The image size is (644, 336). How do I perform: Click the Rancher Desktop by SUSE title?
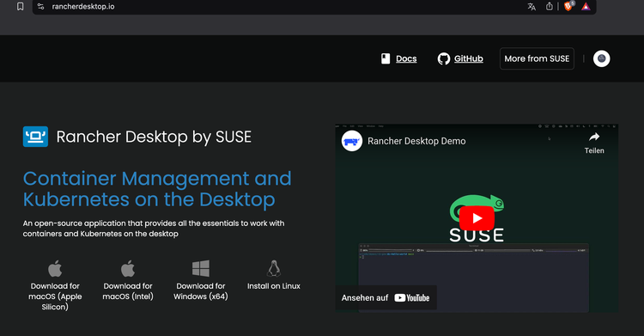(x=154, y=137)
